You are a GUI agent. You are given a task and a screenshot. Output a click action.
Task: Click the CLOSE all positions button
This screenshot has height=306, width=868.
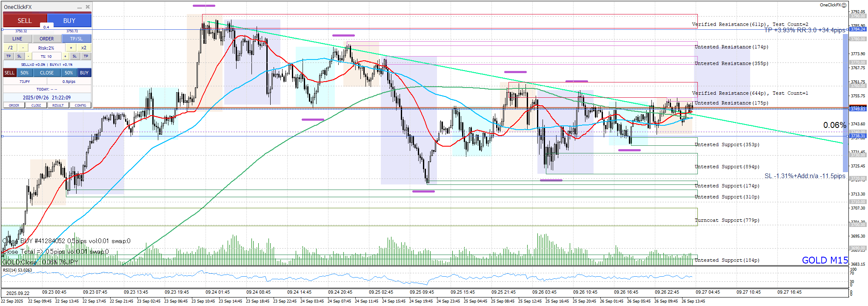(x=47, y=73)
